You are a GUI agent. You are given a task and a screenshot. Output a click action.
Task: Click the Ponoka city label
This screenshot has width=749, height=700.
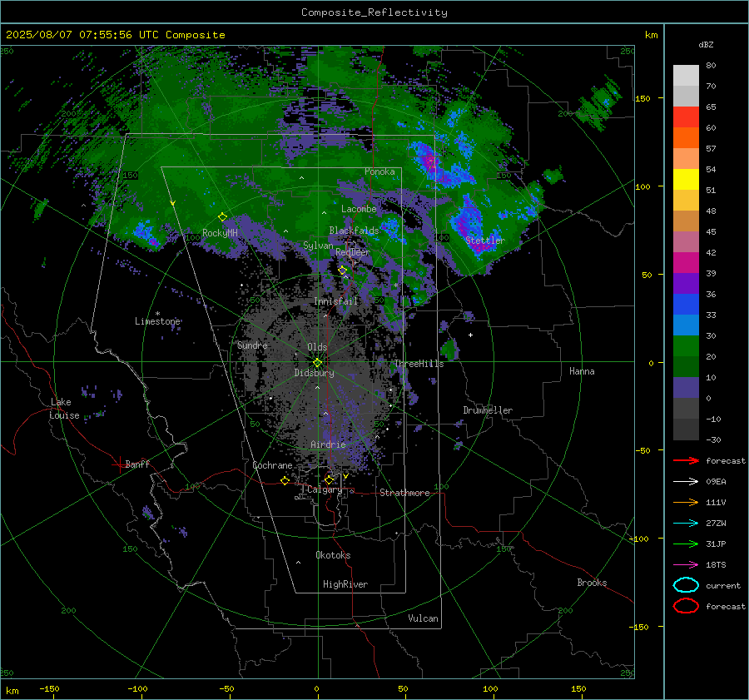pos(379,171)
